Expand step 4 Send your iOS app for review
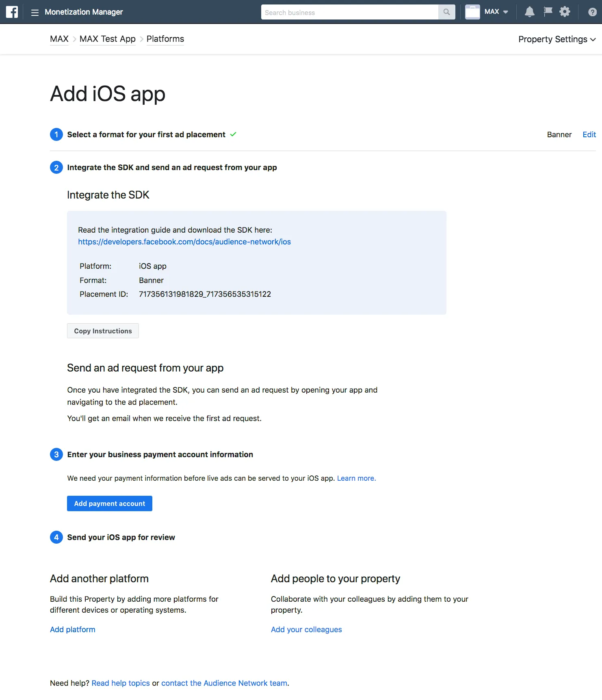Viewport: 602px width, 700px height. pos(121,537)
